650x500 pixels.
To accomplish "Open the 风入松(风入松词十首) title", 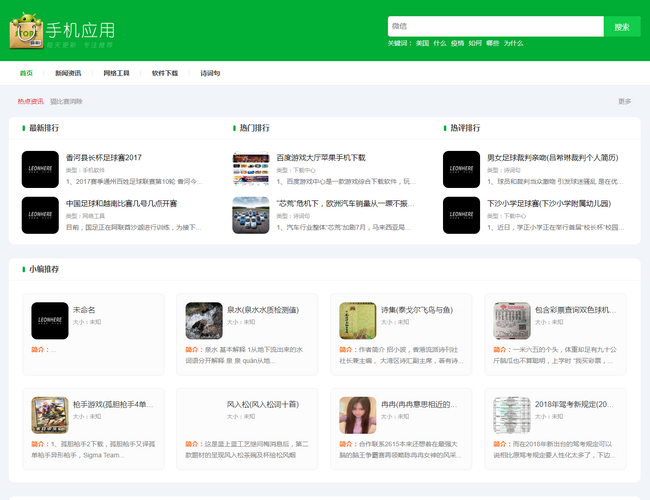I will click(263, 404).
